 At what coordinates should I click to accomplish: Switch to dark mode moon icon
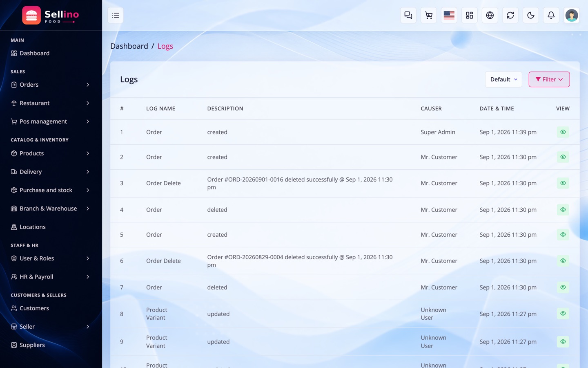point(531,15)
